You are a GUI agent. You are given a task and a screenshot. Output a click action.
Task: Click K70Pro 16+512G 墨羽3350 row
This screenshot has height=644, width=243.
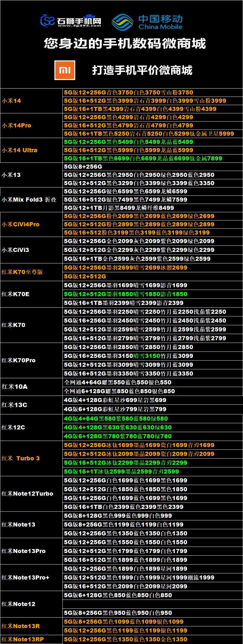(x=153, y=374)
